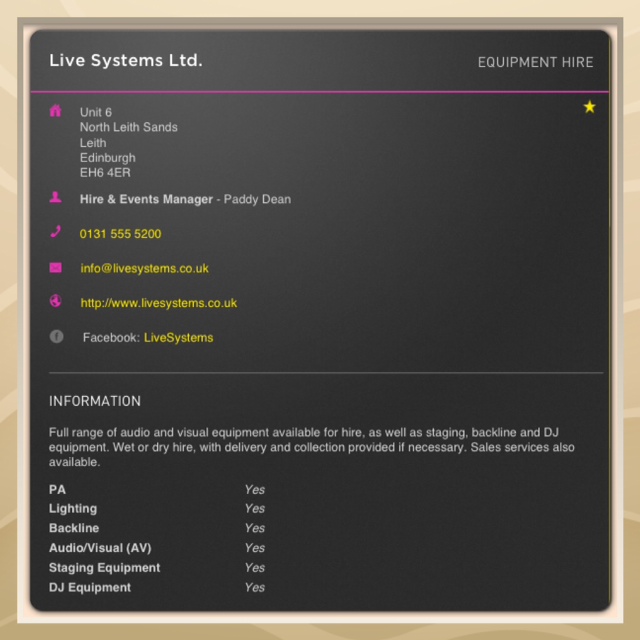Click the Staging Equipment row label
Screen dimensions: 640x640
pos(104,568)
